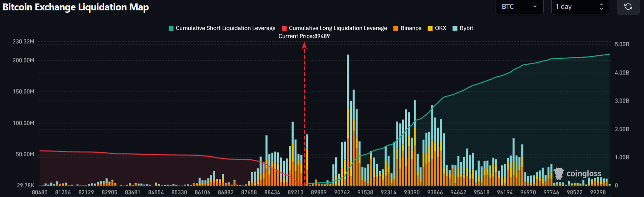Screen dimensions: 644x197
Task: Click the 3.00B right axis label
Action: click(x=622, y=101)
